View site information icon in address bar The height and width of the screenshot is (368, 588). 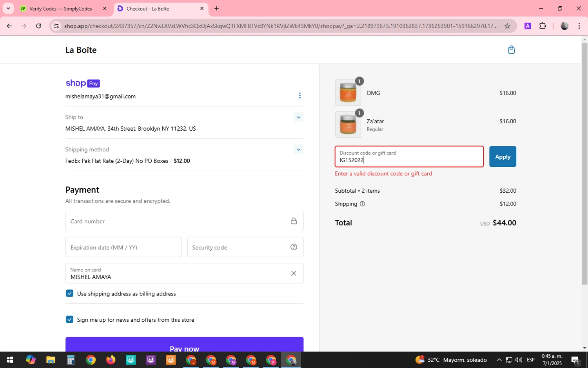56,26
